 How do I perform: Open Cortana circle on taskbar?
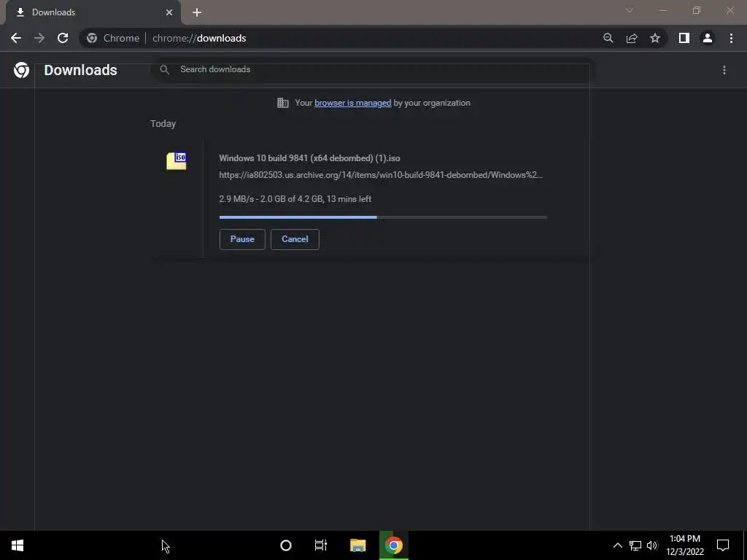click(286, 545)
